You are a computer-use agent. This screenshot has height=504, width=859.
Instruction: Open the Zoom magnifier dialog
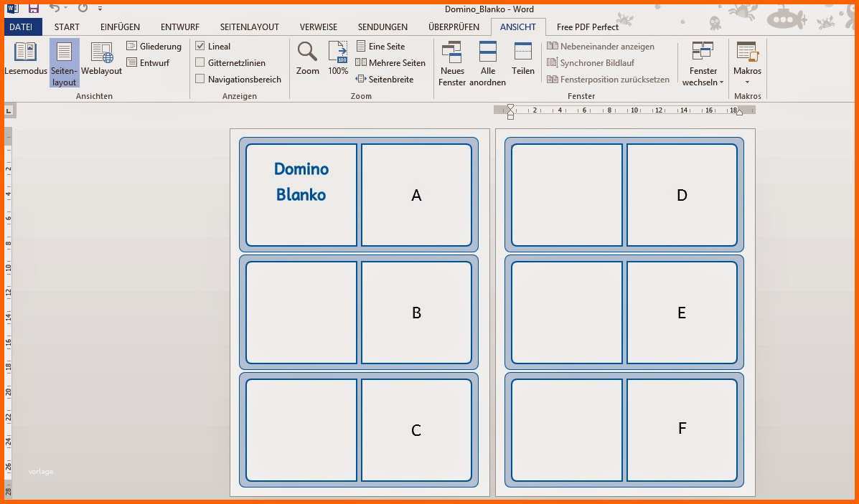click(307, 59)
